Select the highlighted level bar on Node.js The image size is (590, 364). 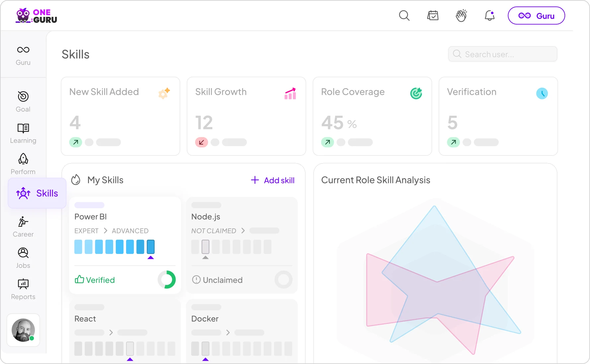(205, 247)
